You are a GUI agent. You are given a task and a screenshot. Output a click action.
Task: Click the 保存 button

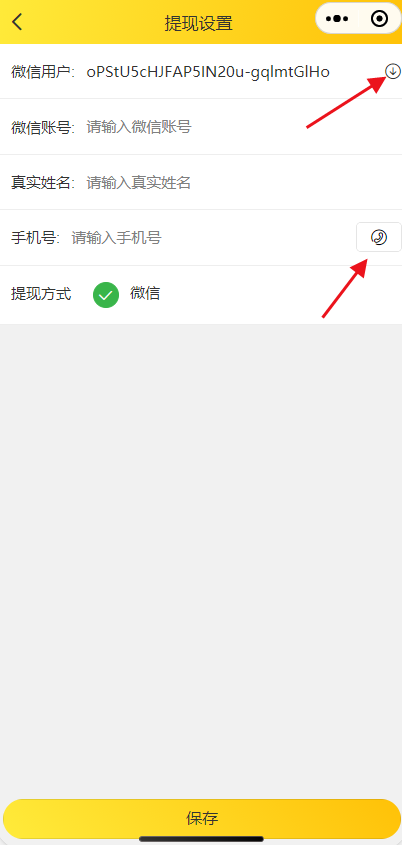coord(202,818)
